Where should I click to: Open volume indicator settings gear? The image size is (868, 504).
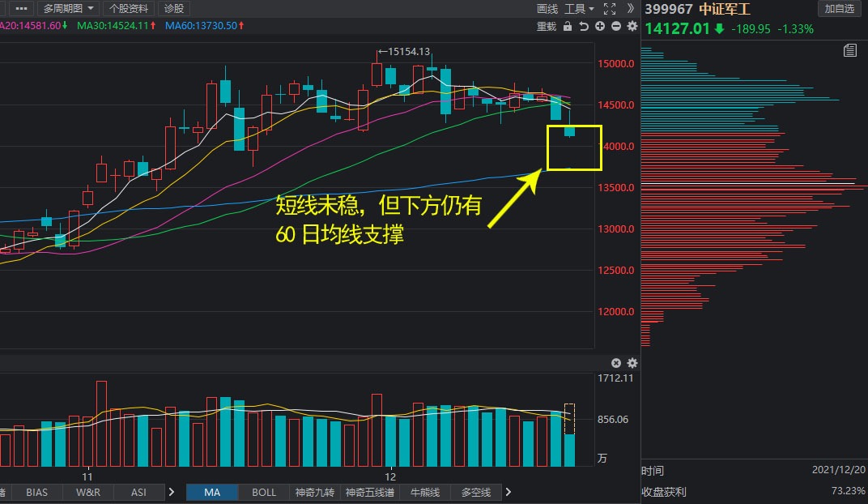(x=632, y=363)
